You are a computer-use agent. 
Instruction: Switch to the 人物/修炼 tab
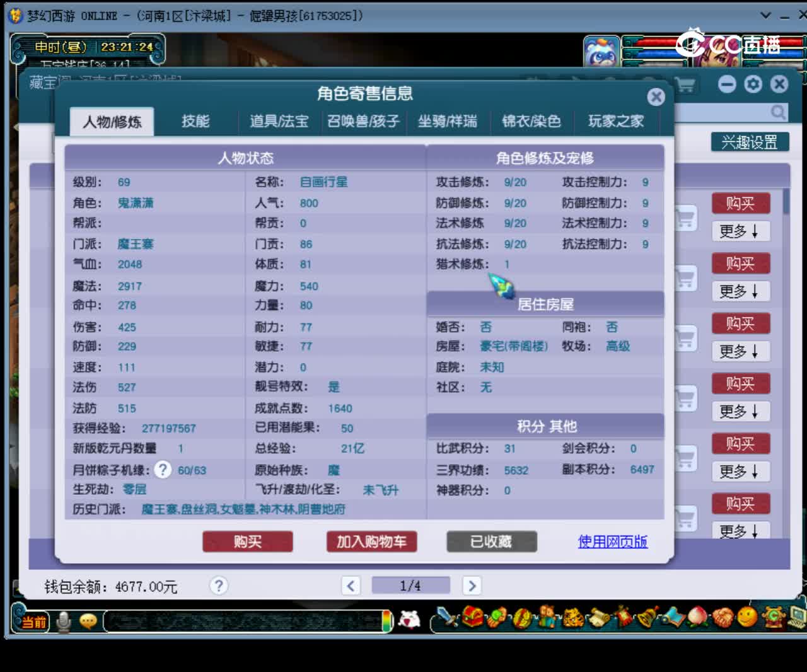pyautogui.click(x=112, y=122)
